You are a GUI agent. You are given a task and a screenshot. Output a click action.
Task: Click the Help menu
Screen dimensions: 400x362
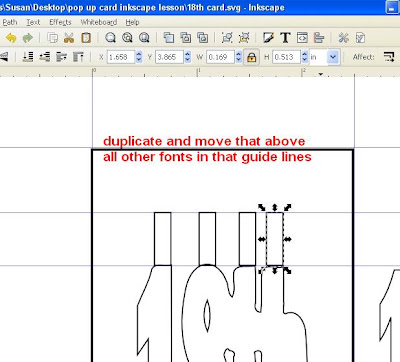click(132, 22)
